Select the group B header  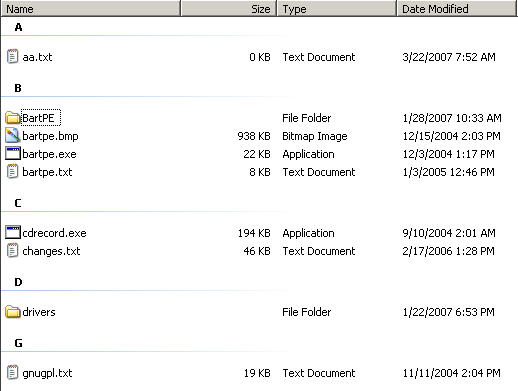(18, 88)
